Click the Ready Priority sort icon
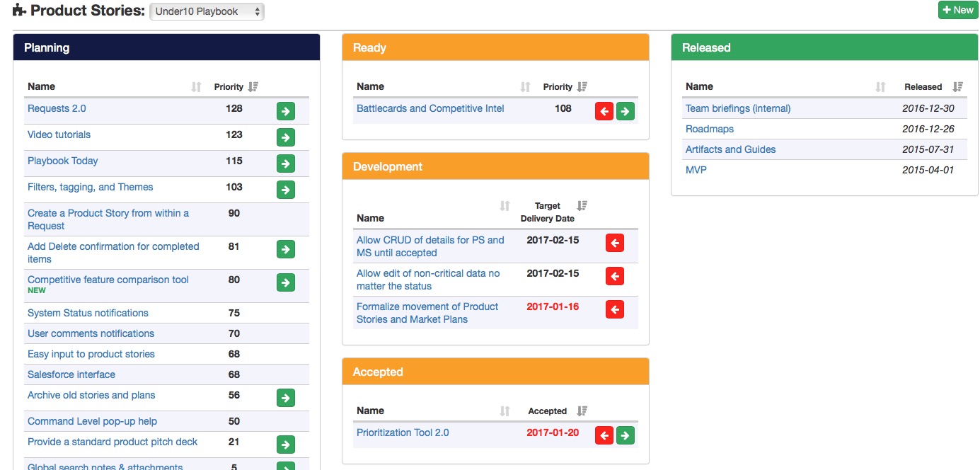 pos(582,87)
